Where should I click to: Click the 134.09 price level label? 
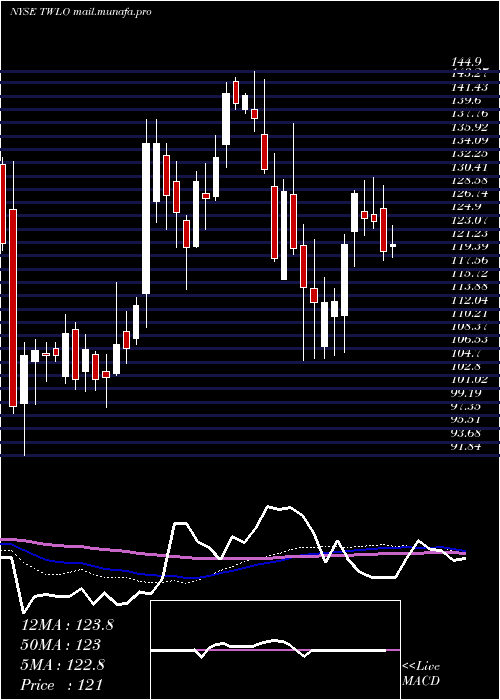coord(470,141)
